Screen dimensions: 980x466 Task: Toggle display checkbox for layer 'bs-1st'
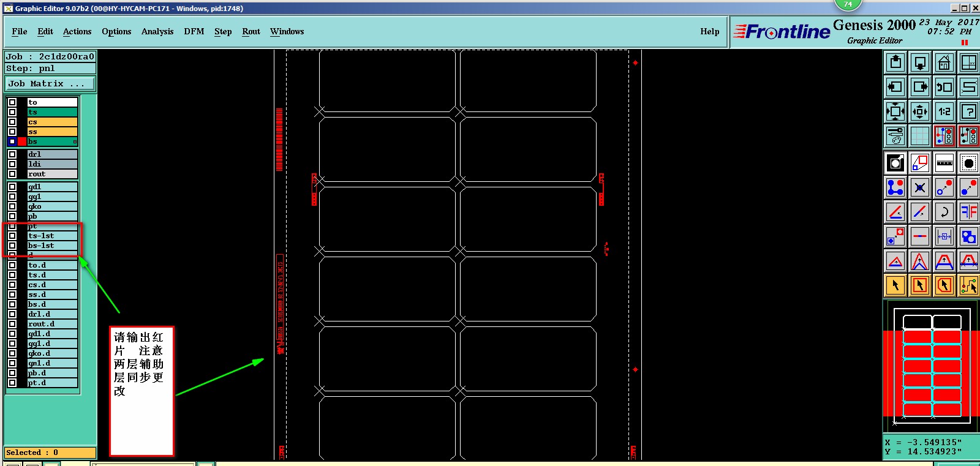[x=12, y=246]
